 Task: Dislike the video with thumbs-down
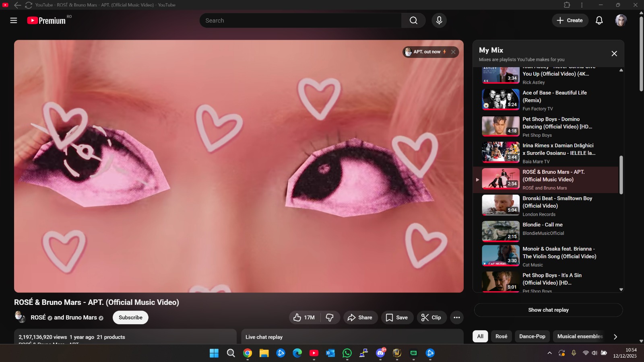(x=330, y=317)
